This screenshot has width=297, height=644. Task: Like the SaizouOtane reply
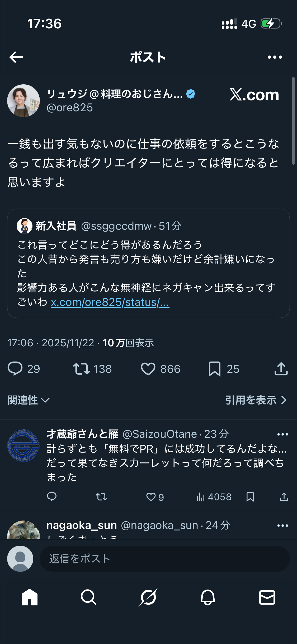point(151,497)
